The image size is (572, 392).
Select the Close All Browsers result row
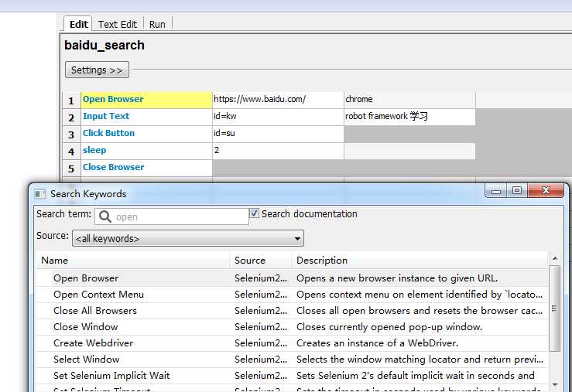[x=292, y=311]
